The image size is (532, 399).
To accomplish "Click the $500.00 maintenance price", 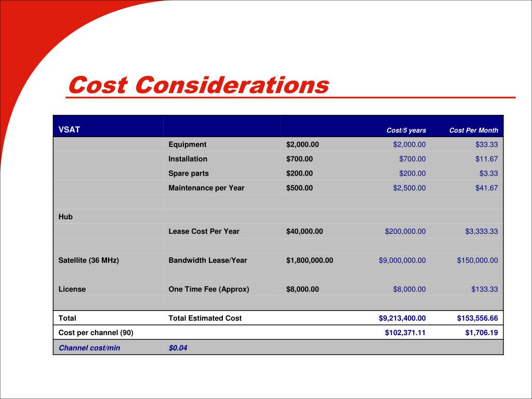I will click(299, 188).
